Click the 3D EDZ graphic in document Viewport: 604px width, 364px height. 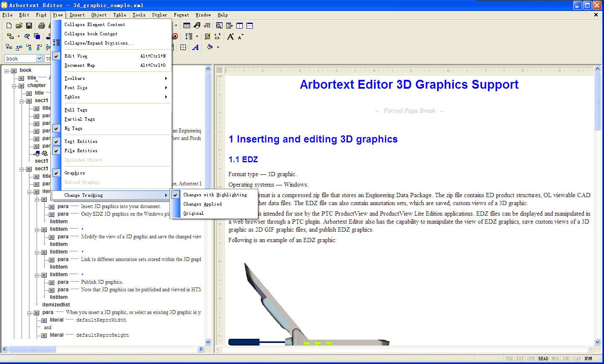pos(309,303)
